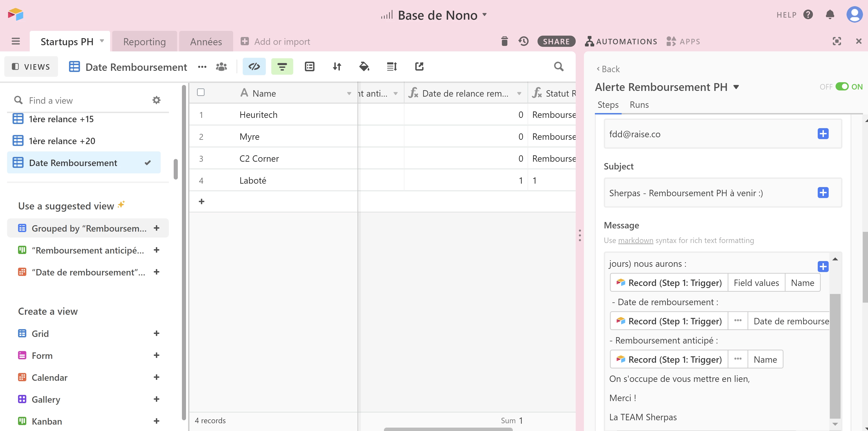Open the Name column dropdown arrow

coord(349,93)
